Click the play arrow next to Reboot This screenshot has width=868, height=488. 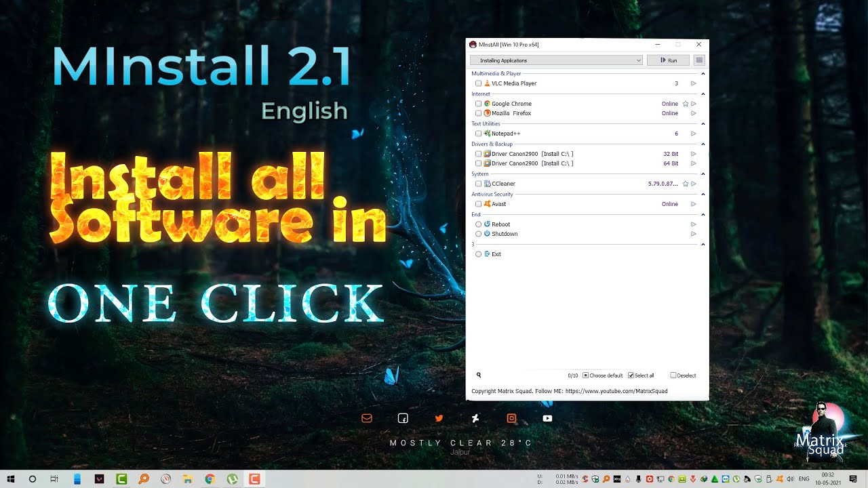(x=694, y=224)
